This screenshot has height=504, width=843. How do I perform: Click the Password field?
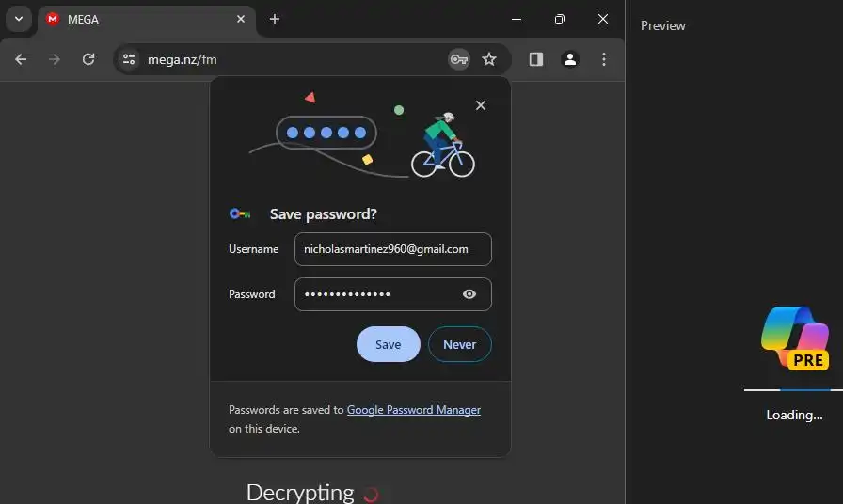point(393,294)
